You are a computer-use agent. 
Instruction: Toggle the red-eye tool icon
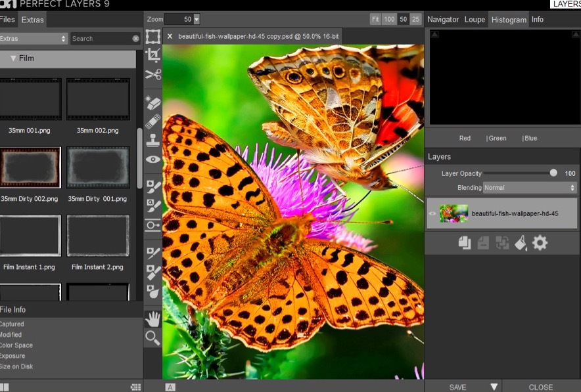(153, 159)
